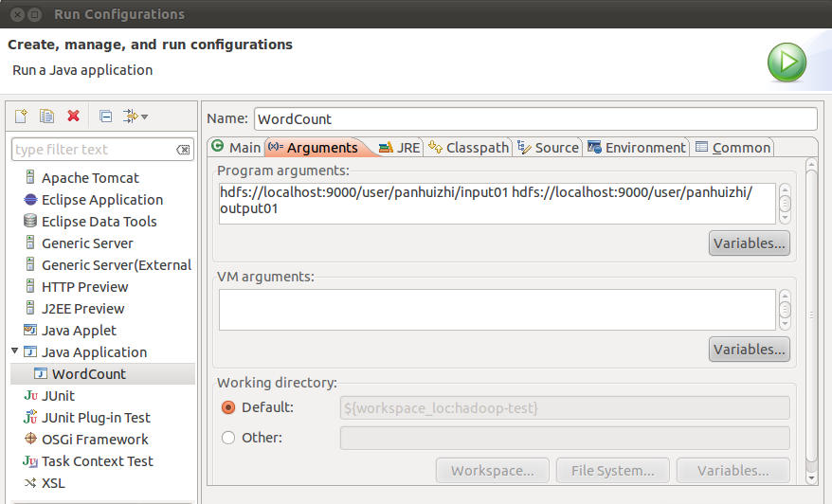Click the Name field containing WordCount
The height and width of the screenshot is (504, 832).
click(x=535, y=118)
